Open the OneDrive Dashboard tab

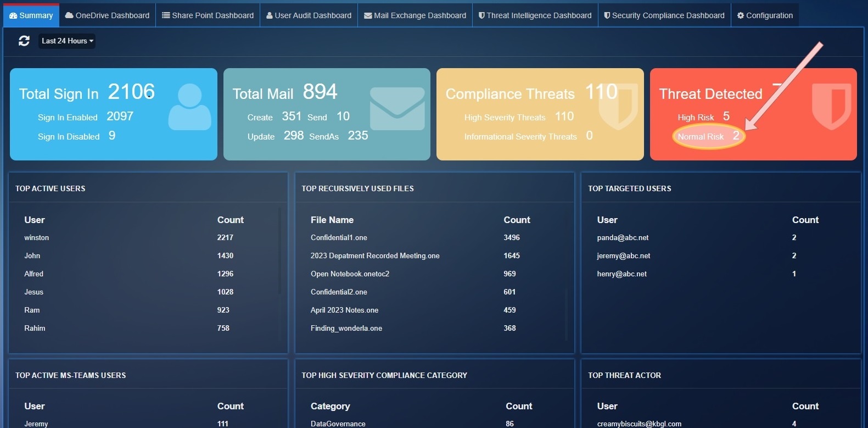pos(107,15)
